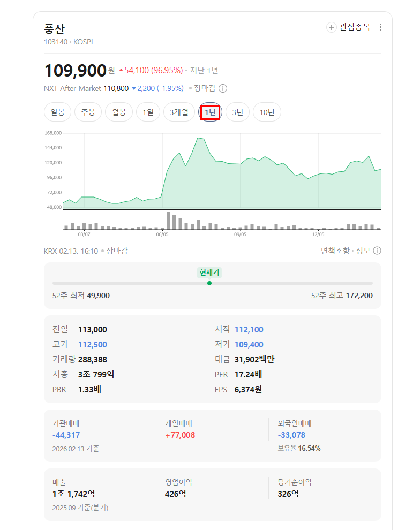Click the 52주 최고 172,200 value
Viewport: 420px width, 530px height.
coord(359,296)
